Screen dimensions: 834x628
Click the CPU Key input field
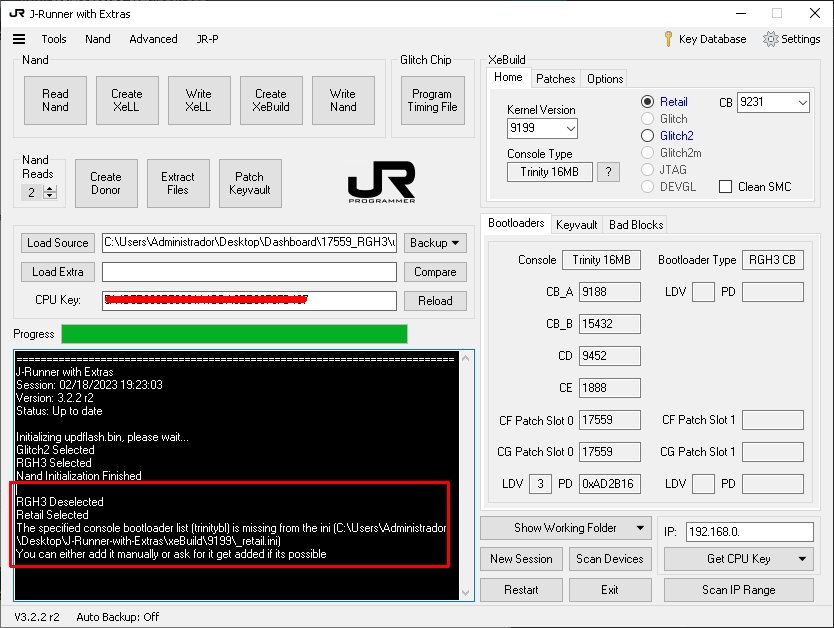249,300
